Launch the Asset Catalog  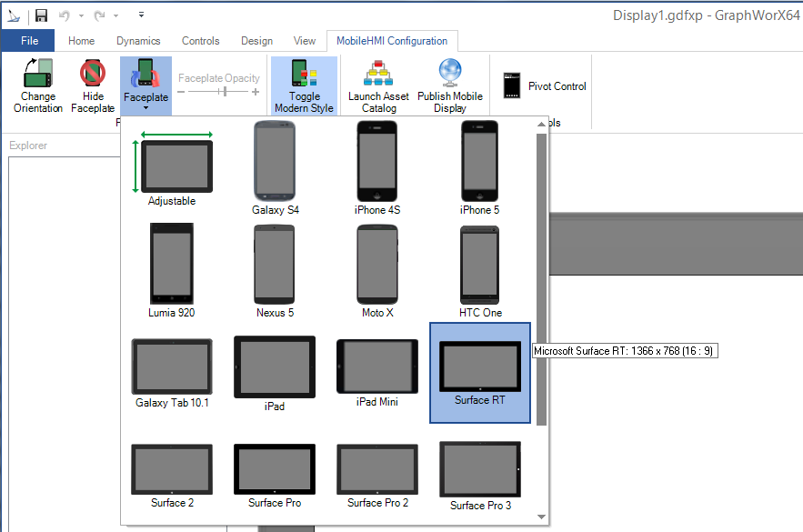click(378, 74)
